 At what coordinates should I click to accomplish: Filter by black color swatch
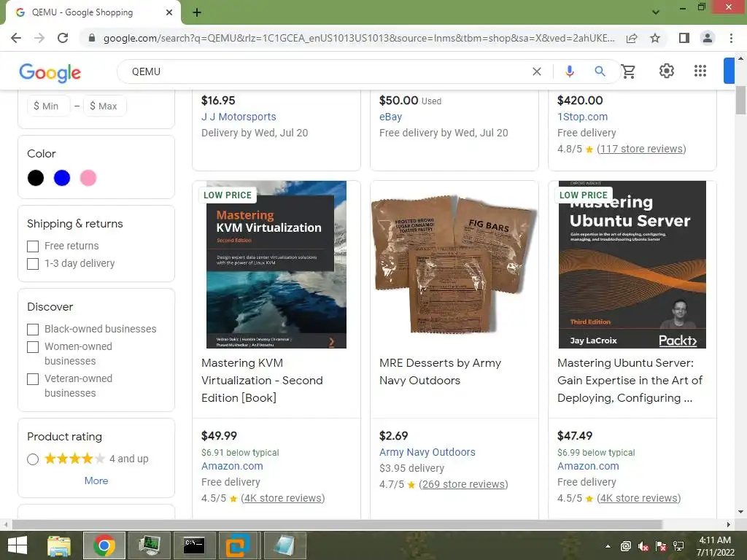click(36, 178)
